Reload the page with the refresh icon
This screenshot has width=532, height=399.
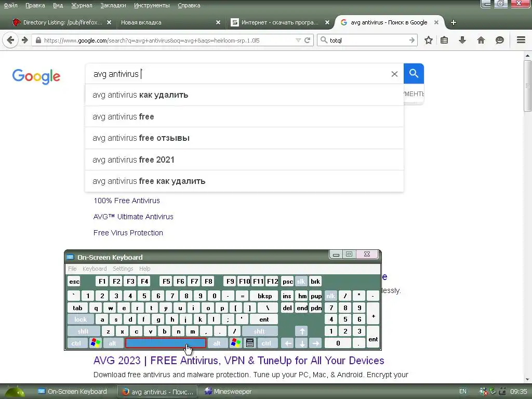coord(308,41)
